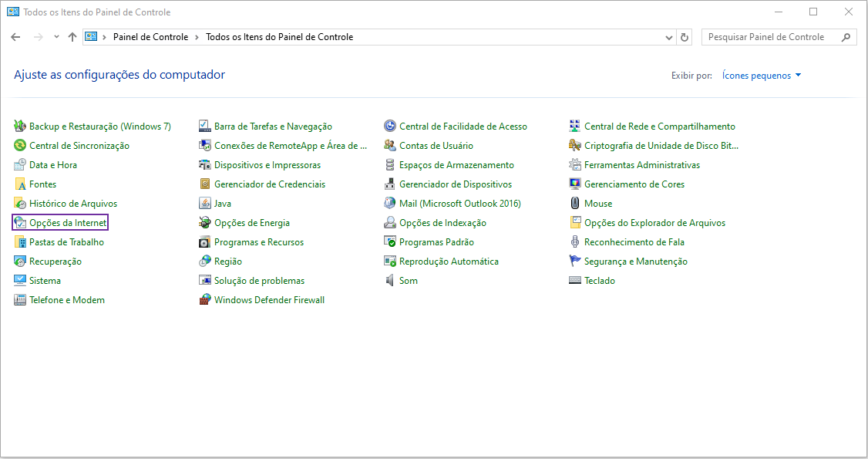868x459 pixels.
Task: Refresh the Control Panel view
Action: [685, 37]
